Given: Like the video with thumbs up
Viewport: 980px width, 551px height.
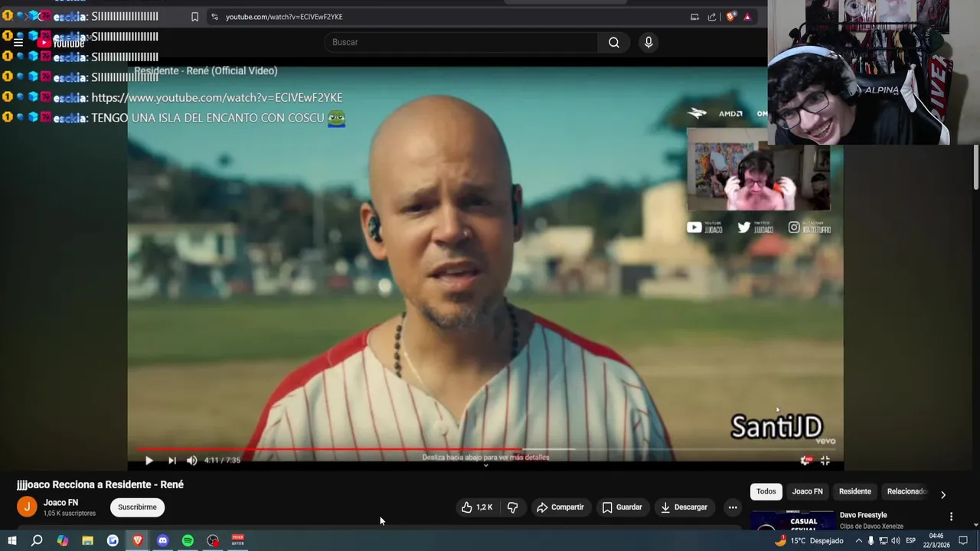Looking at the screenshot, I should tap(476, 507).
